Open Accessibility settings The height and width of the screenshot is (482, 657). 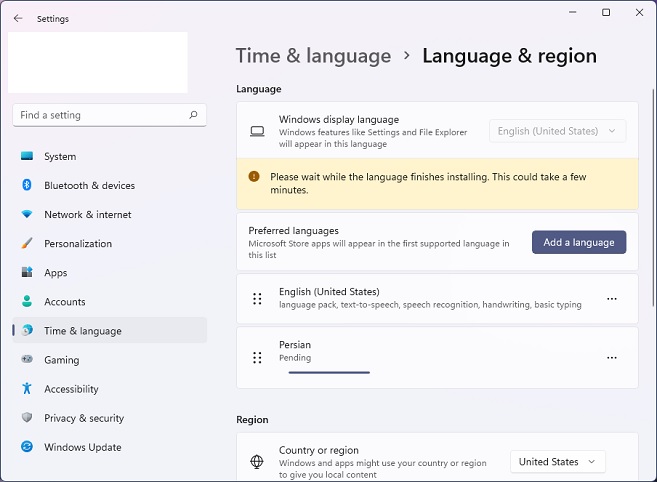point(109,389)
